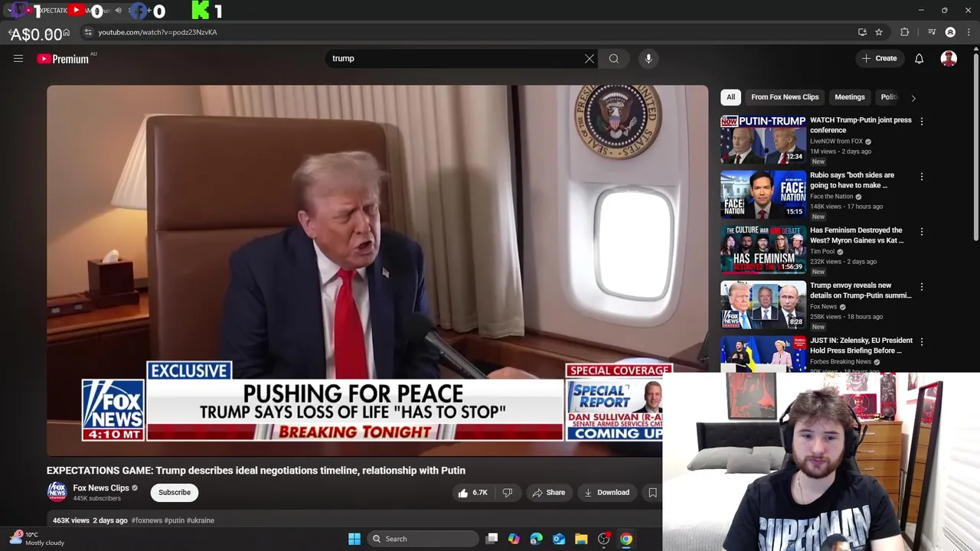Open options for Has Feminism Destroyed video

tap(922, 231)
